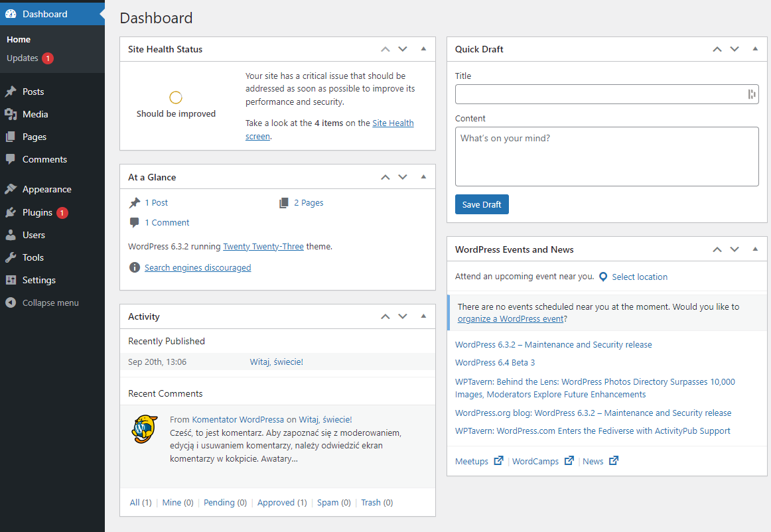This screenshot has width=771, height=532.
Task: Click the icon inside the Title field
Action: click(x=751, y=94)
